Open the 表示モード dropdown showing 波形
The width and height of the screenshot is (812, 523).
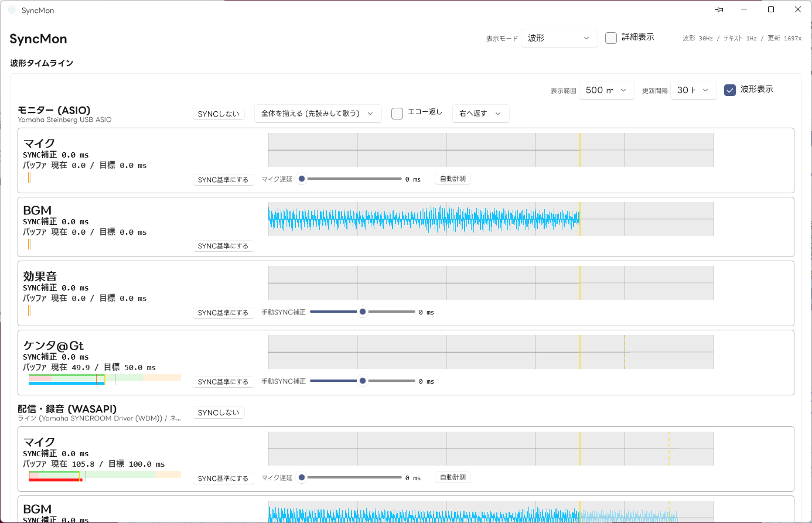click(x=559, y=38)
